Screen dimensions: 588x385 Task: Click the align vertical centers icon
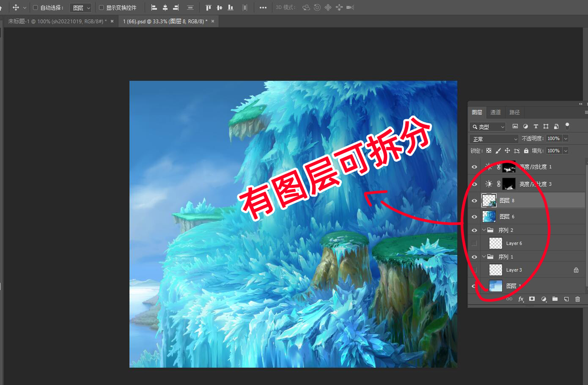point(219,8)
